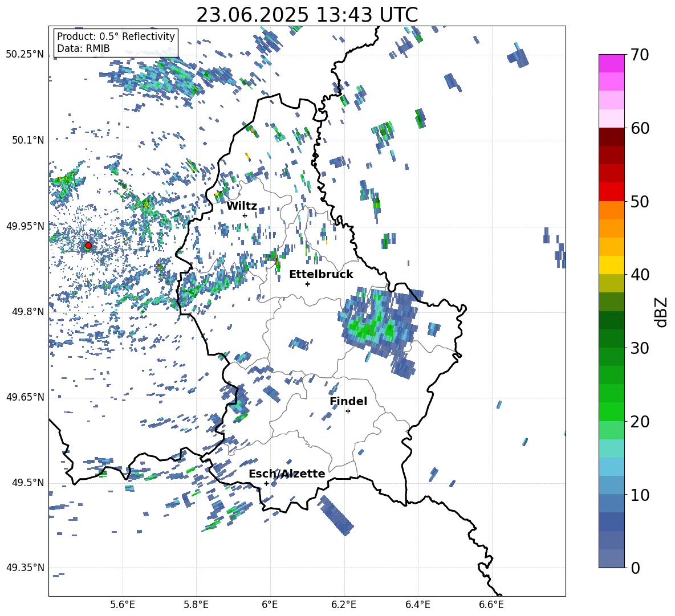Click the latitude label 50.25°N
This screenshot has width=675, height=616.
tap(25, 55)
